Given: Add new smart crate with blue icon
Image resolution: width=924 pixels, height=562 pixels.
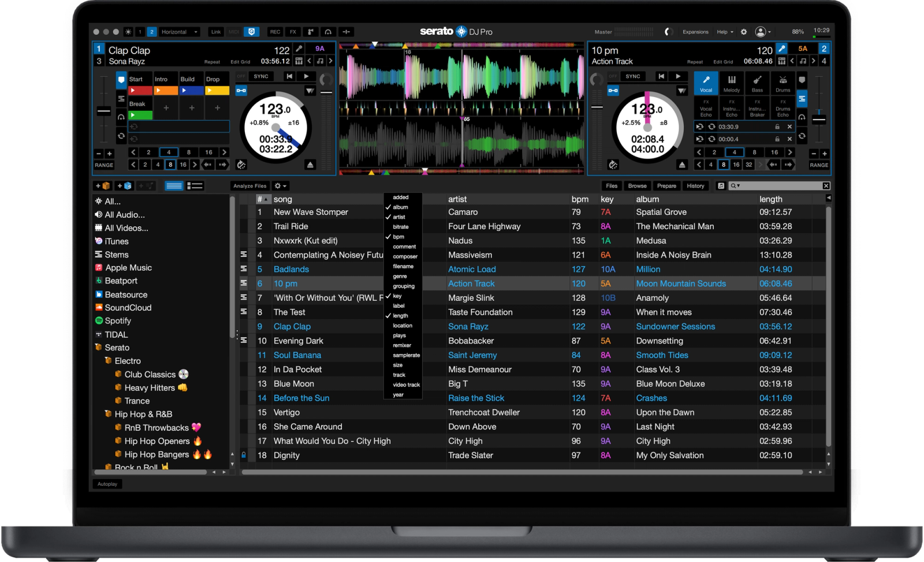Looking at the screenshot, I should 124,186.
